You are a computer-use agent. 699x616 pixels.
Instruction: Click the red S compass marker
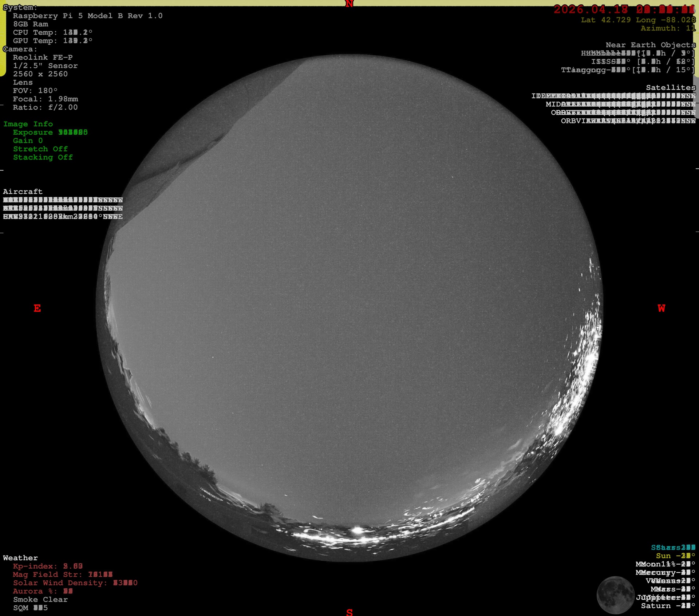(349, 612)
